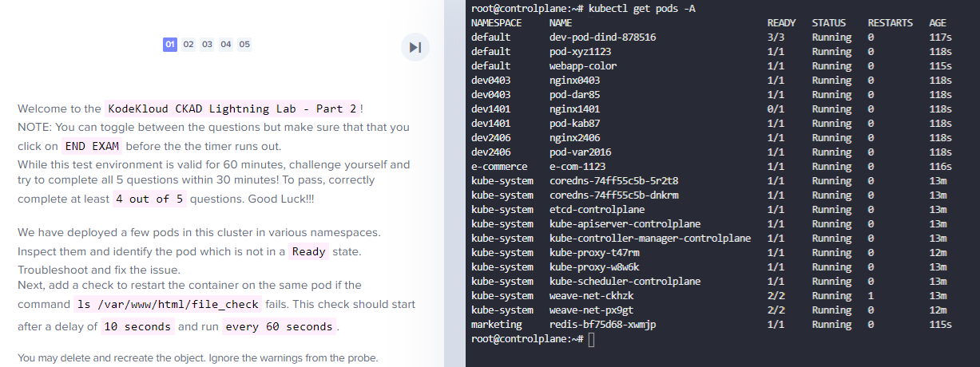980x367 pixels.
Task: Click the terminal cursor at the prompt
Action: (591, 340)
